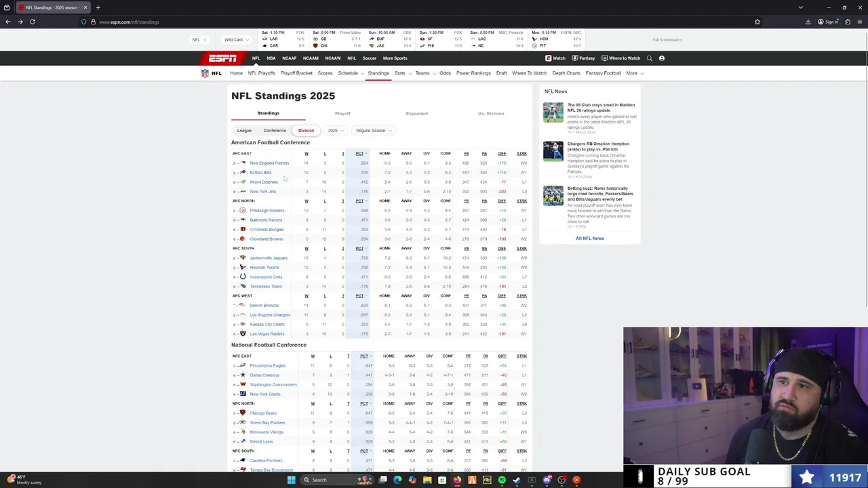The image size is (868, 488).
Task: Expand the NFL league dropdown in the scoreboard
Action: [199, 39]
